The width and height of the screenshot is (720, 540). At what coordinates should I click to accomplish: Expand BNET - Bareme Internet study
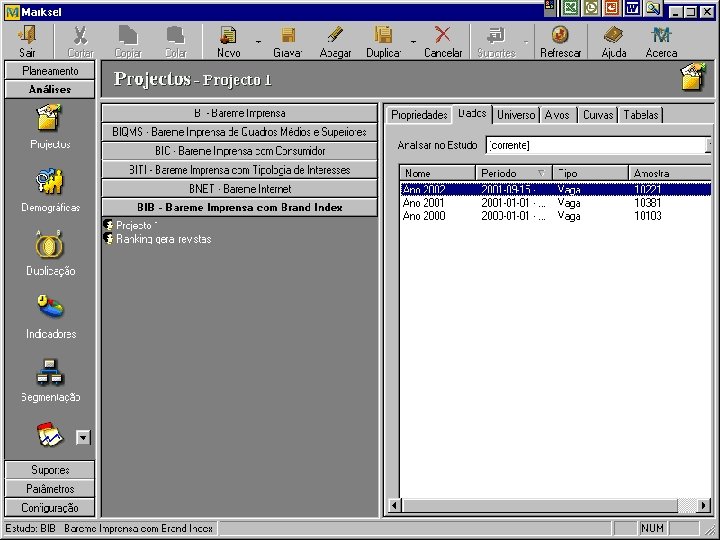[x=239, y=188]
